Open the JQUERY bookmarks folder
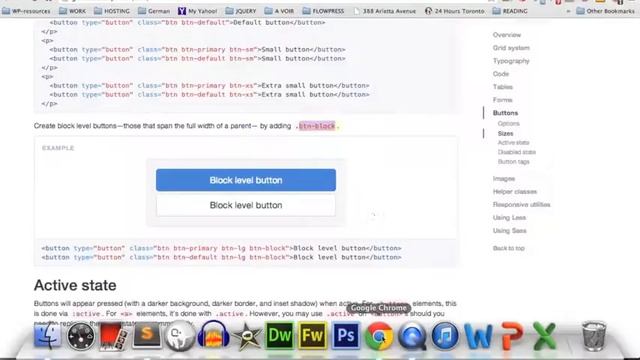The image size is (640, 360). (x=241, y=11)
